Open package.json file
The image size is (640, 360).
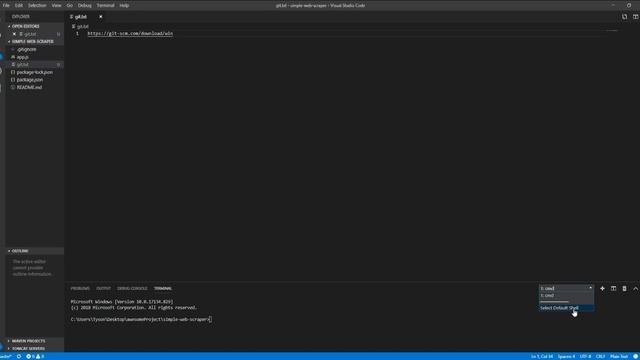pos(30,80)
